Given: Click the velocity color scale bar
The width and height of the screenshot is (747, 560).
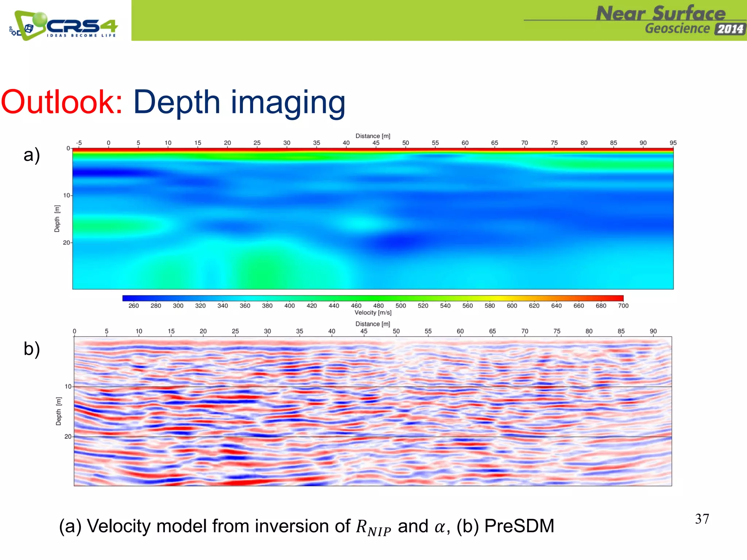Looking at the screenshot, I should coord(373,298).
